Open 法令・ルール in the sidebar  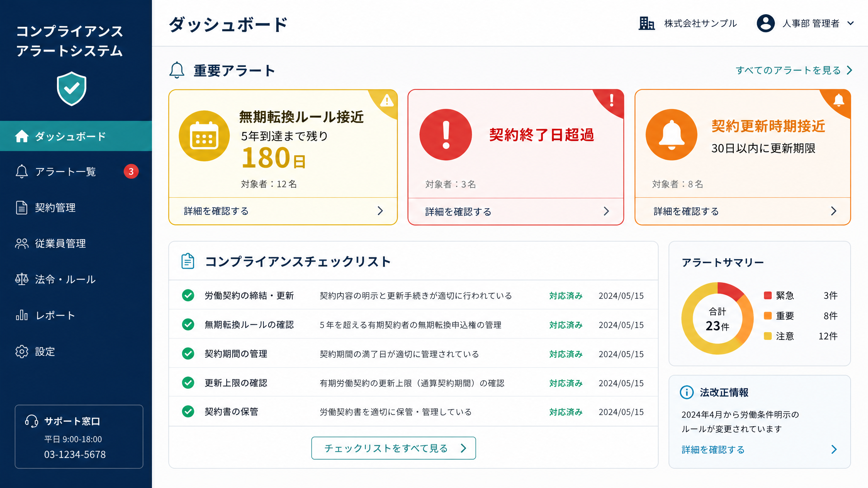76,279
